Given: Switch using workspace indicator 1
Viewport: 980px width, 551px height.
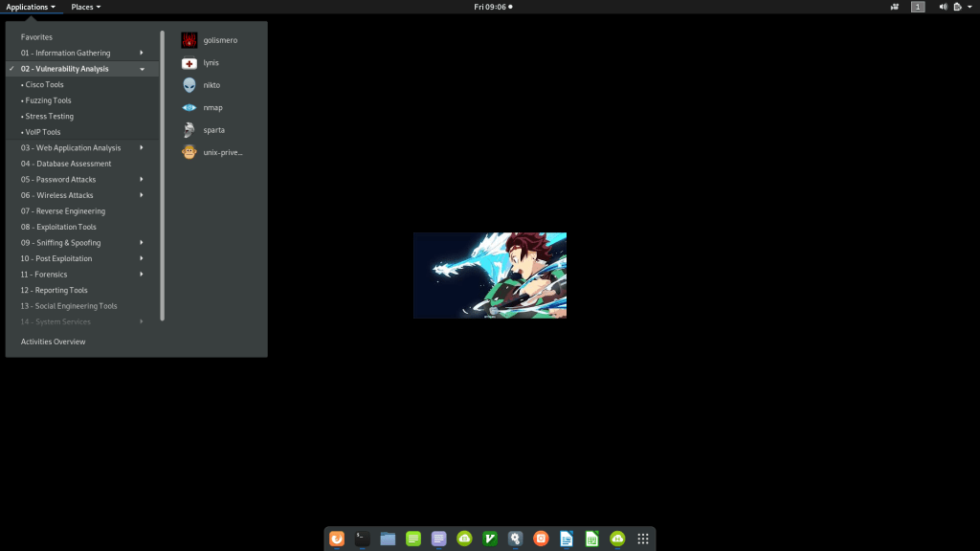Looking at the screenshot, I should [918, 7].
